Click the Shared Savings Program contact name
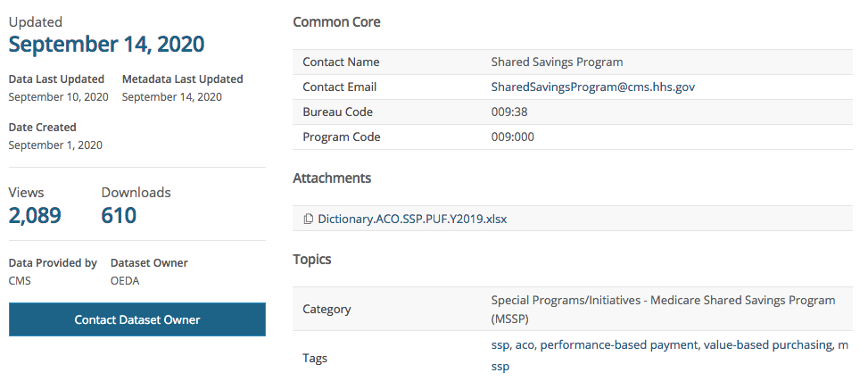Screen dimensions: 868x381 click(557, 62)
